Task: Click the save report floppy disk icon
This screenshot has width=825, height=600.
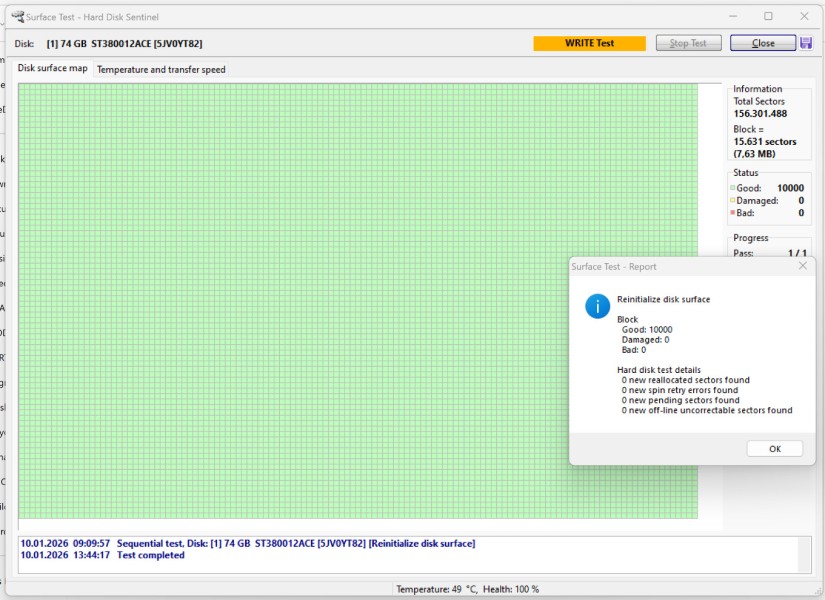Action: [x=806, y=43]
